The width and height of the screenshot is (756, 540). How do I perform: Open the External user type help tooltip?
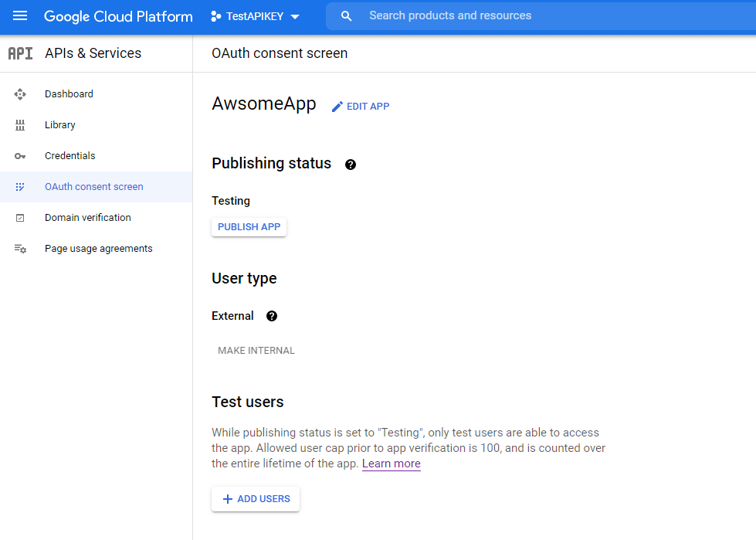271,316
